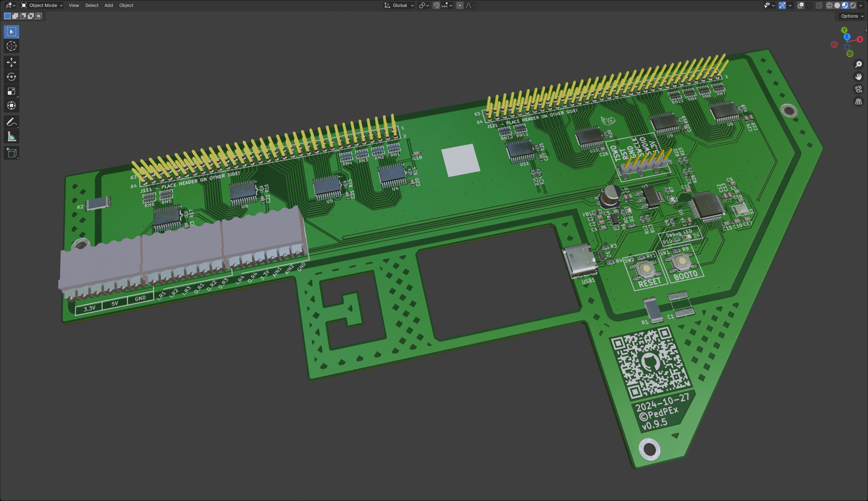
Task: Switch to Rendered viewport shading
Action: coord(853,5)
